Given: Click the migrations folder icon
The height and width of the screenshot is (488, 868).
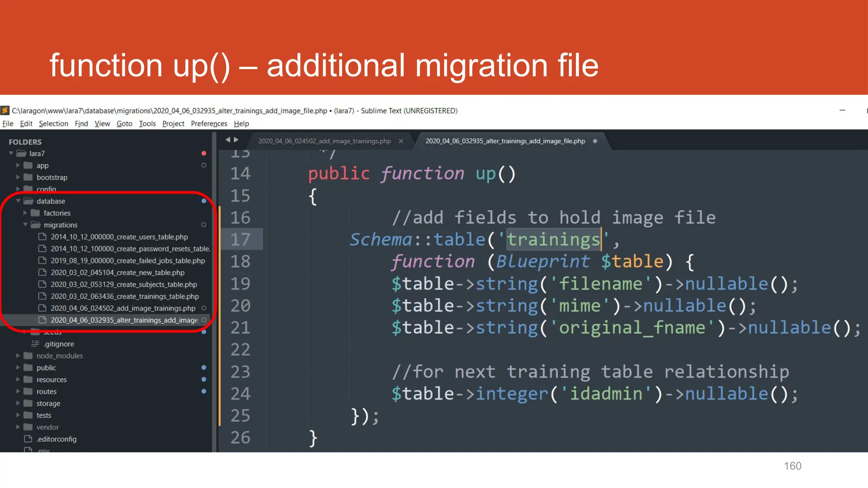Looking at the screenshot, I should 36,225.
